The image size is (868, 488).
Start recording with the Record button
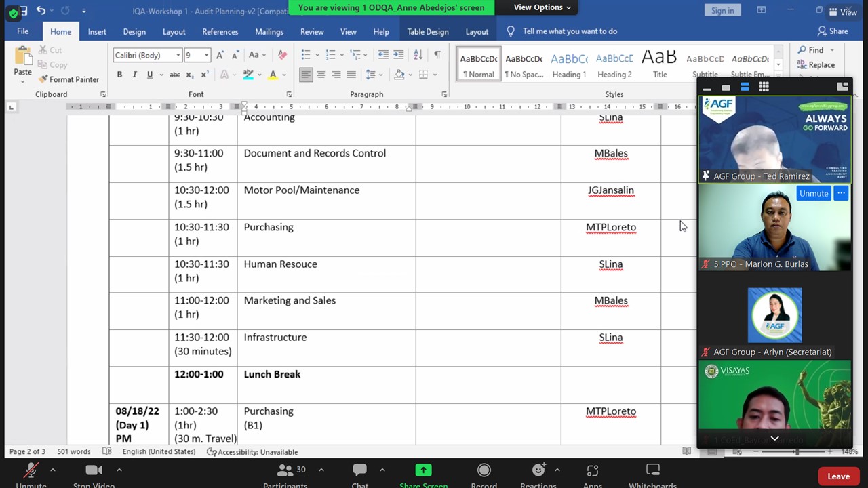pos(484,474)
